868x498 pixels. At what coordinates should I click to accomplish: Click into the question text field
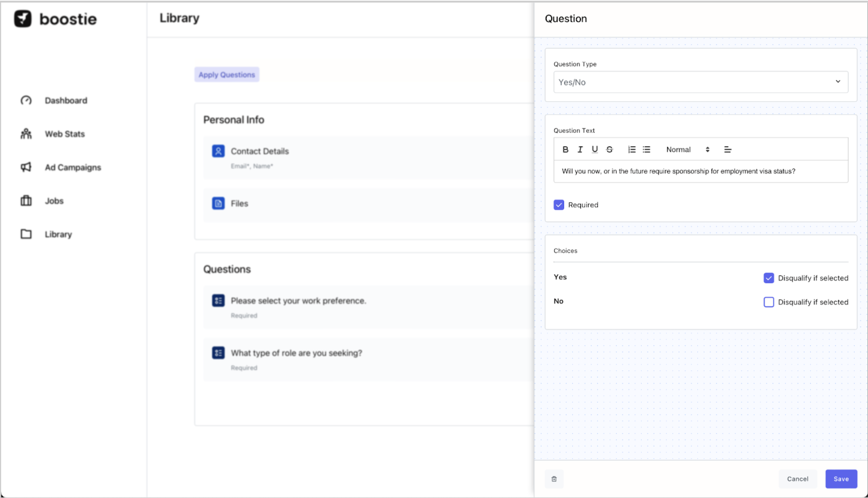700,171
